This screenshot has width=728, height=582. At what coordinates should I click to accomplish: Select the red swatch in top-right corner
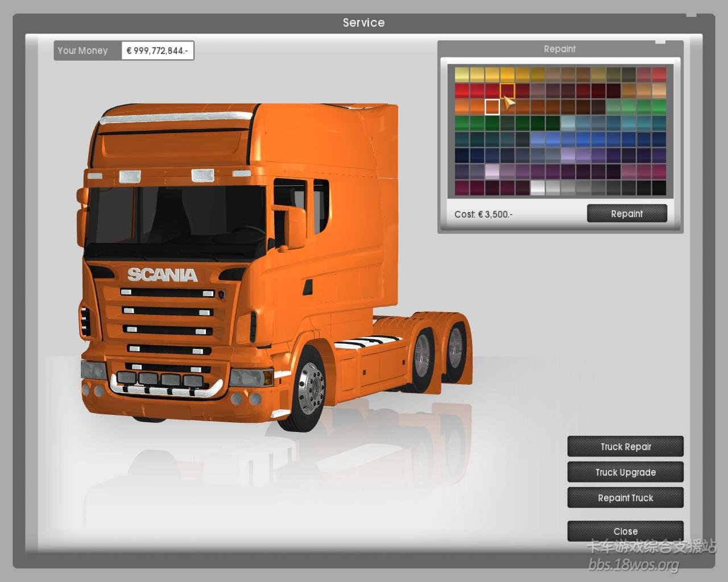[659, 74]
